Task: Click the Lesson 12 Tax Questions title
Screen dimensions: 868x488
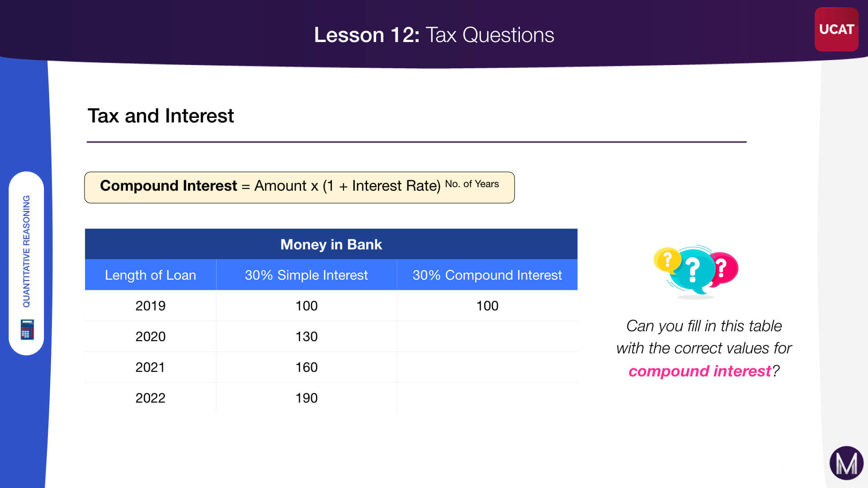Action: (x=434, y=35)
